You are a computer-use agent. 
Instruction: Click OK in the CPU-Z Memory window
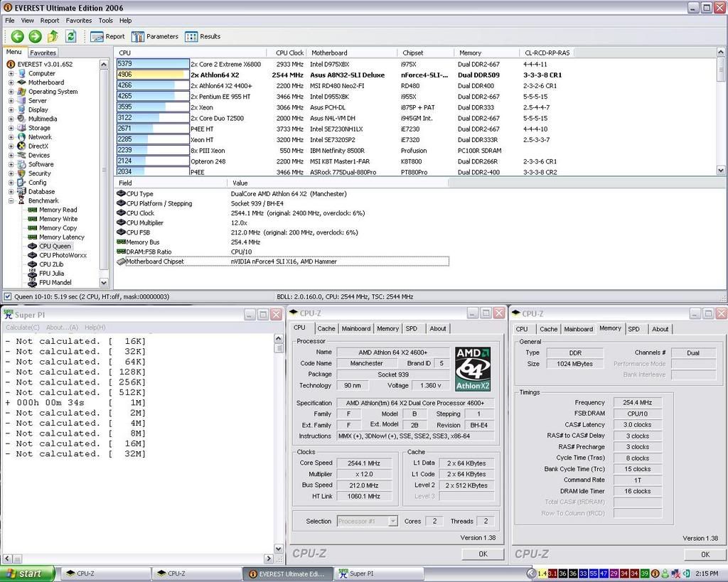[705, 554]
